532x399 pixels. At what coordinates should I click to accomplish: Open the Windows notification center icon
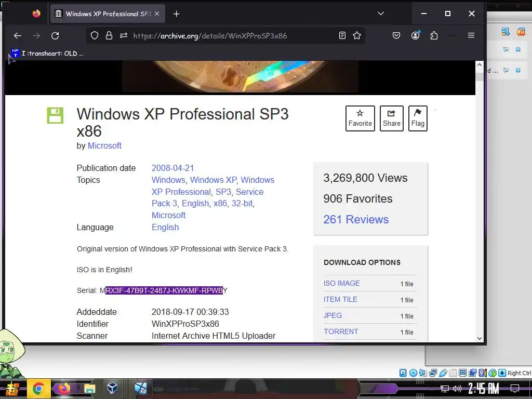tap(515, 389)
